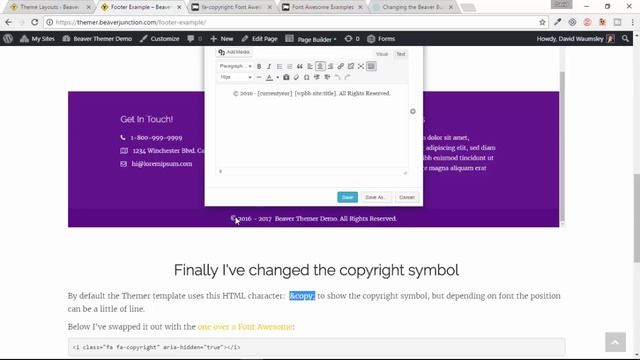The image size is (640, 360).
Task: Open Customize from the admin bar
Action: pos(160,39)
